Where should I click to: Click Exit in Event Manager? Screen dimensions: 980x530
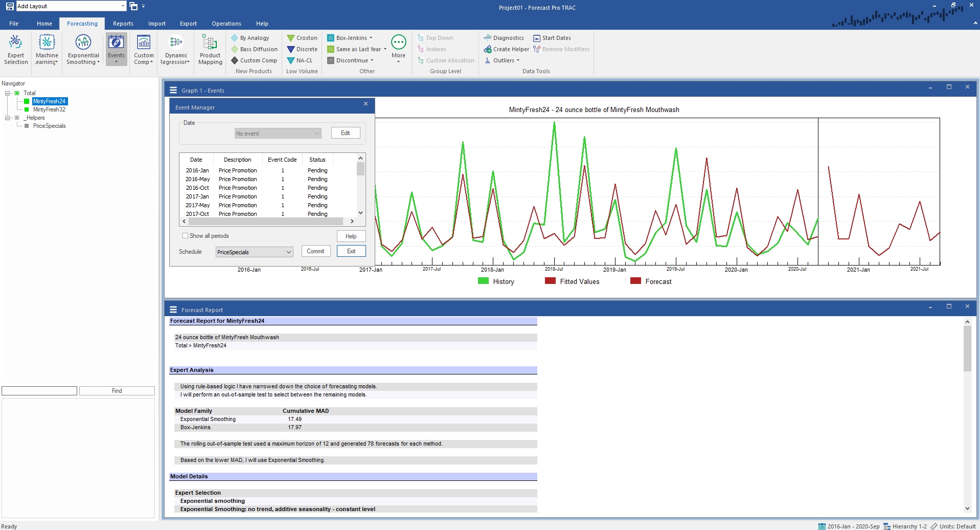[351, 251]
